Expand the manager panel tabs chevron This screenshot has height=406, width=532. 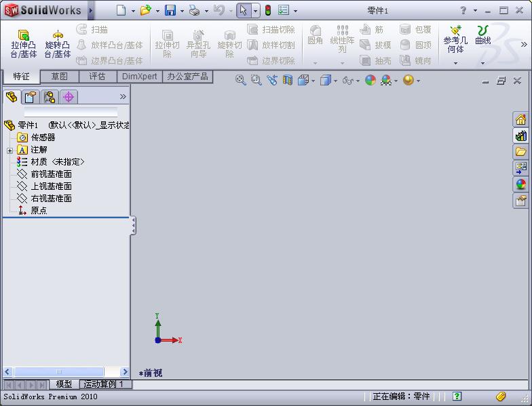[123, 96]
